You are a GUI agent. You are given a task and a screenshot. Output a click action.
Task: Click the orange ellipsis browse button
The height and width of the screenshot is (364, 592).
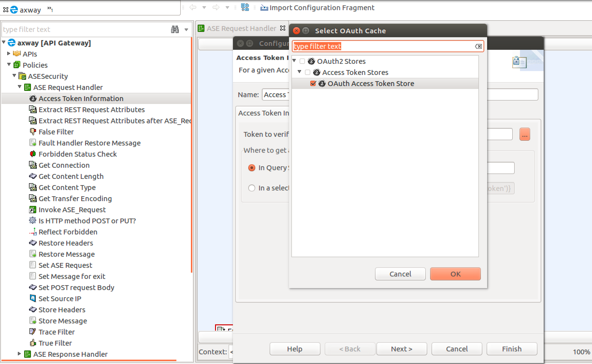tap(524, 134)
